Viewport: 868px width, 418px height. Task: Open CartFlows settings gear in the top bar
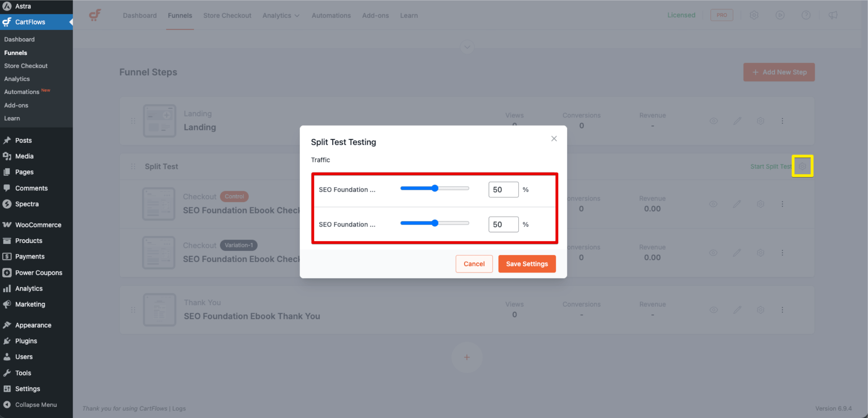[x=754, y=15]
